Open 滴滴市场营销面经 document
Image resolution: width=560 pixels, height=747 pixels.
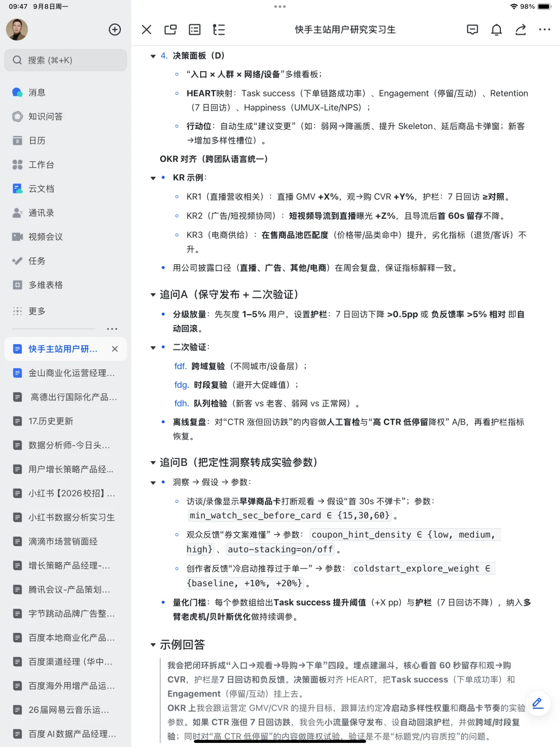[x=66, y=542]
